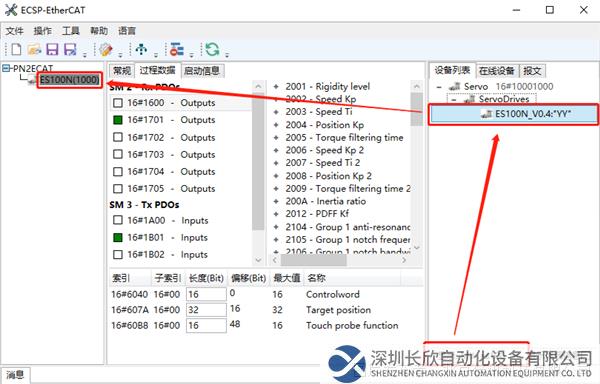Click the Target position length field

(206, 310)
